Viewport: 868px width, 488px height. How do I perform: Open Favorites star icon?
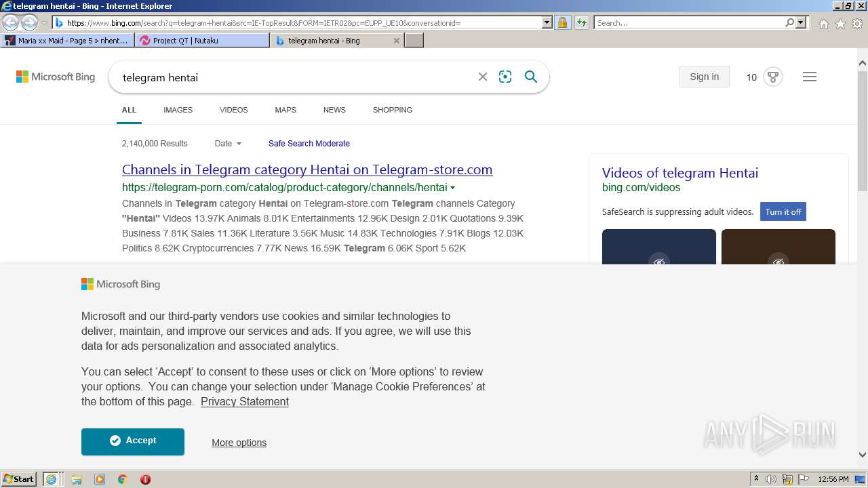click(x=840, y=24)
